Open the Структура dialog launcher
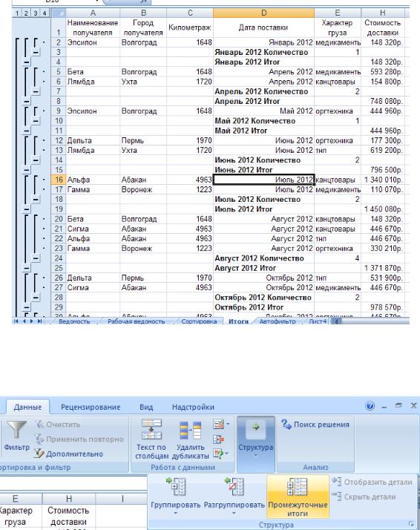 (411, 524)
